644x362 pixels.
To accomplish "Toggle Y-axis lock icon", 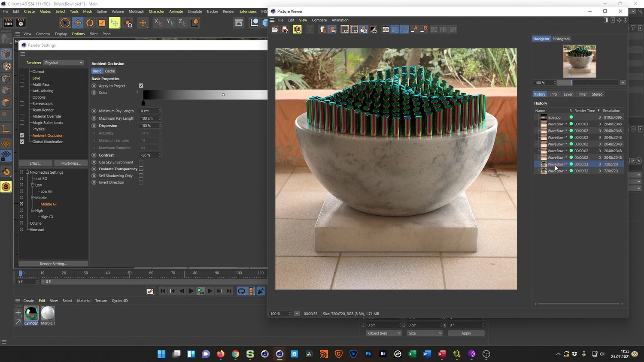I will pos(170,23).
